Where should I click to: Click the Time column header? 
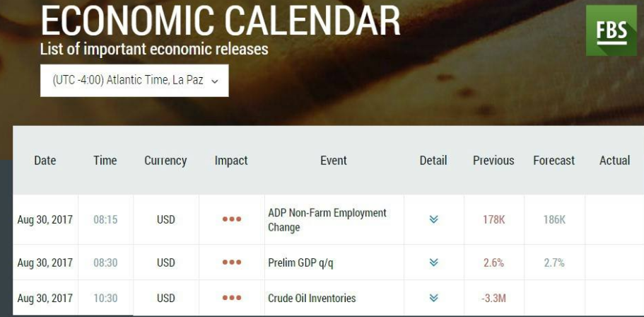(105, 161)
